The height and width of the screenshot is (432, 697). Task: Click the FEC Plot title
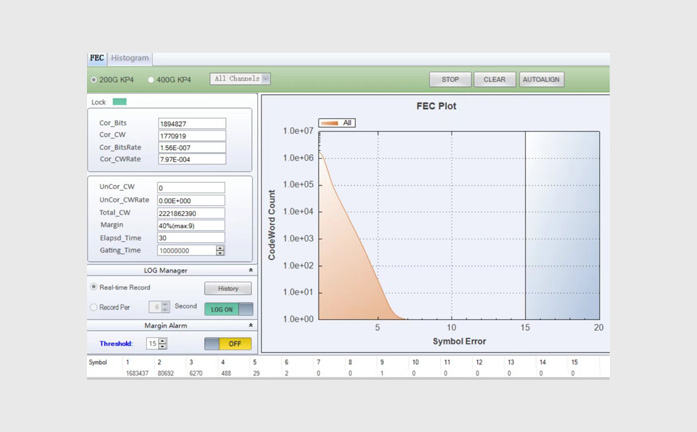pyautogui.click(x=436, y=106)
